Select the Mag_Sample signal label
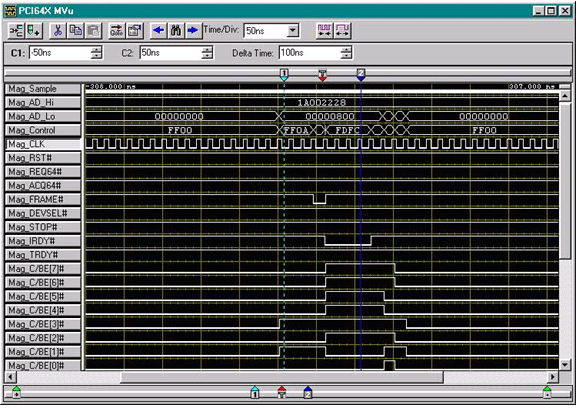Image resolution: width=581 pixels, height=410 pixels. (x=43, y=89)
